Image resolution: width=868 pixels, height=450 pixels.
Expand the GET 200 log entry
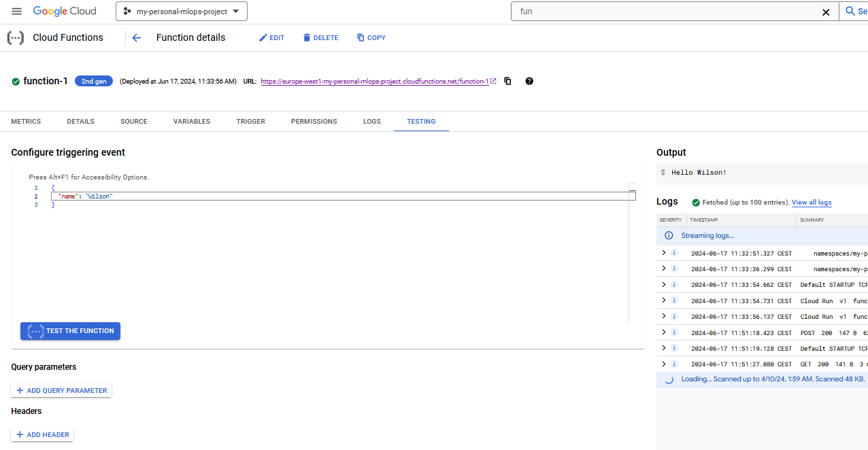tap(664, 364)
